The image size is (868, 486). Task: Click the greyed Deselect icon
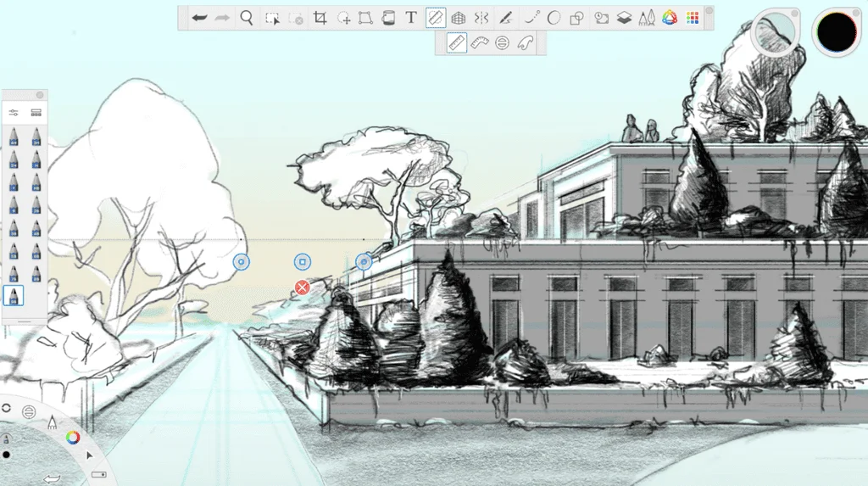pos(296,19)
